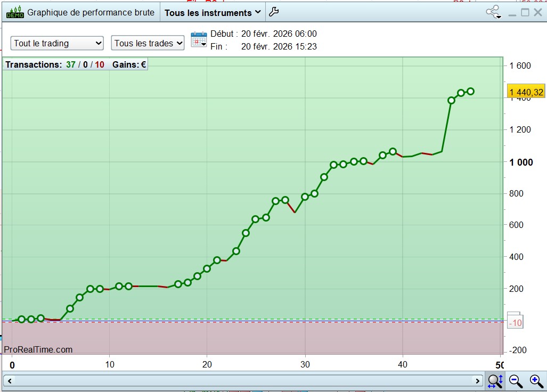The image size is (547, 392).
Task: Click the "Graphique de performance brute" title tab
Action: (x=91, y=13)
